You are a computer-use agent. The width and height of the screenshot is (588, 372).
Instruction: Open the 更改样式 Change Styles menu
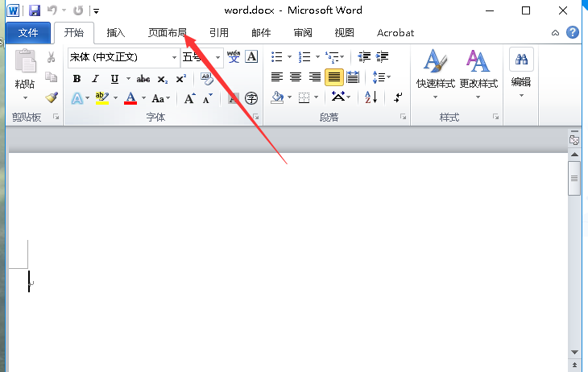coord(478,73)
